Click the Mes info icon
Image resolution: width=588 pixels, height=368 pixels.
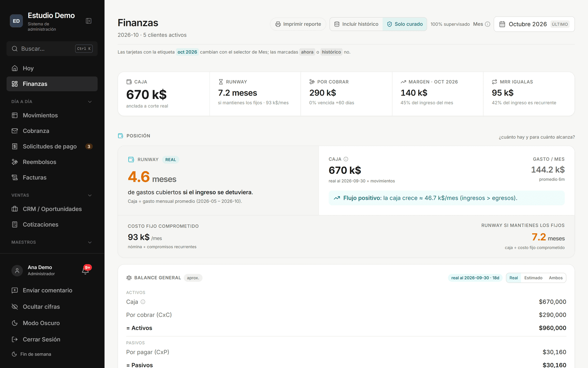point(488,24)
